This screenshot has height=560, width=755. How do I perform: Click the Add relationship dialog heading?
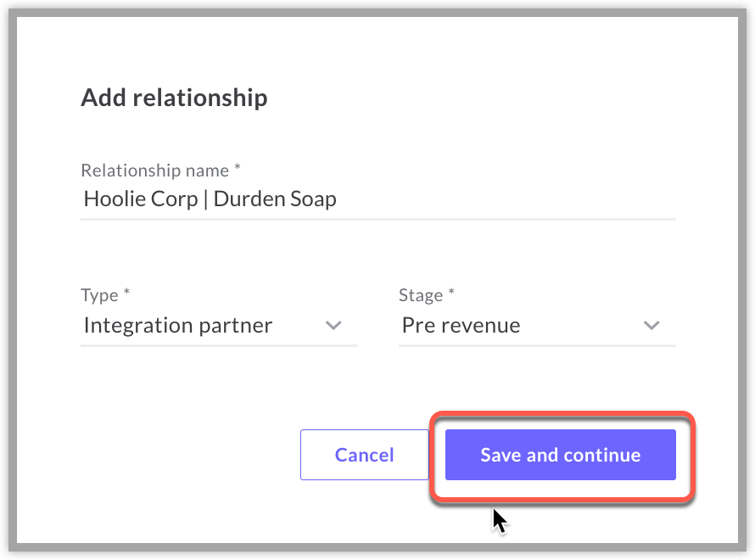pyautogui.click(x=174, y=98)
